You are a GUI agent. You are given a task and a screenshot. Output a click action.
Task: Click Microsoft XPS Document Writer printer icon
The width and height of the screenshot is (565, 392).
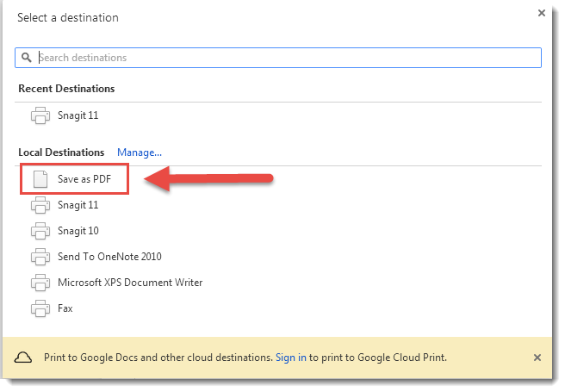point(40,283)
